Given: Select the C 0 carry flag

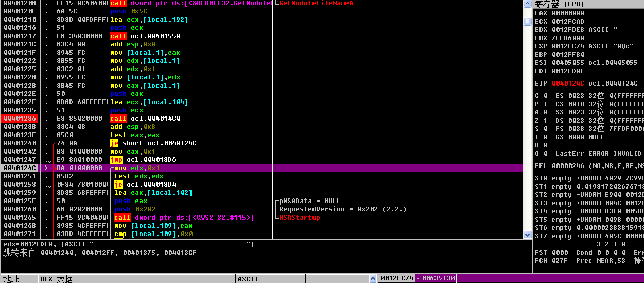Looking at the screenshot, I should tap(541, 96).
